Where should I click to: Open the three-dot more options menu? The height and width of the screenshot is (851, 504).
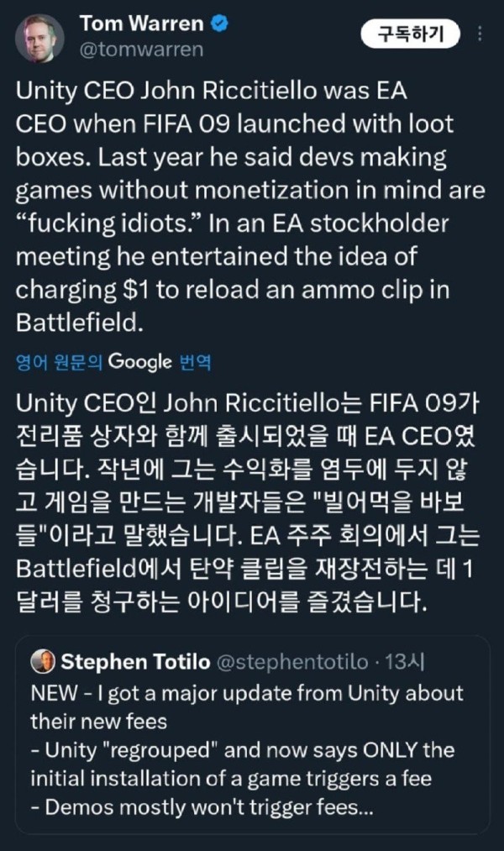click(x=480, y=34)
